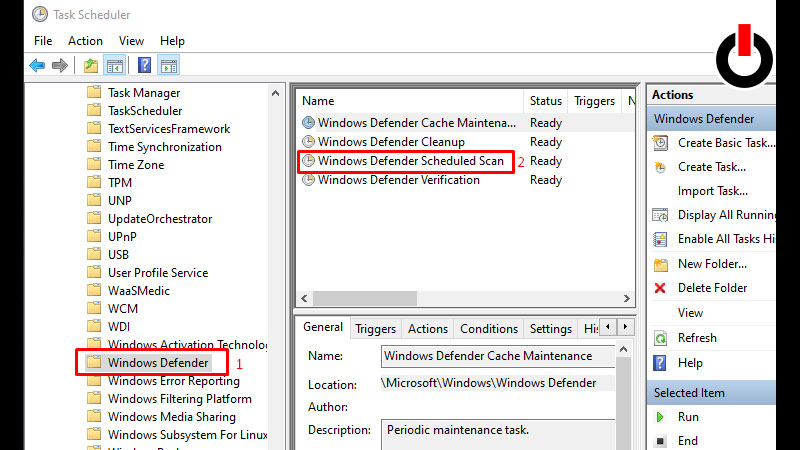Image resolution: width=800 pixels, height=450 pixels.
Task: Click the Help icon in Actions pane
Action: coord(660,363)
